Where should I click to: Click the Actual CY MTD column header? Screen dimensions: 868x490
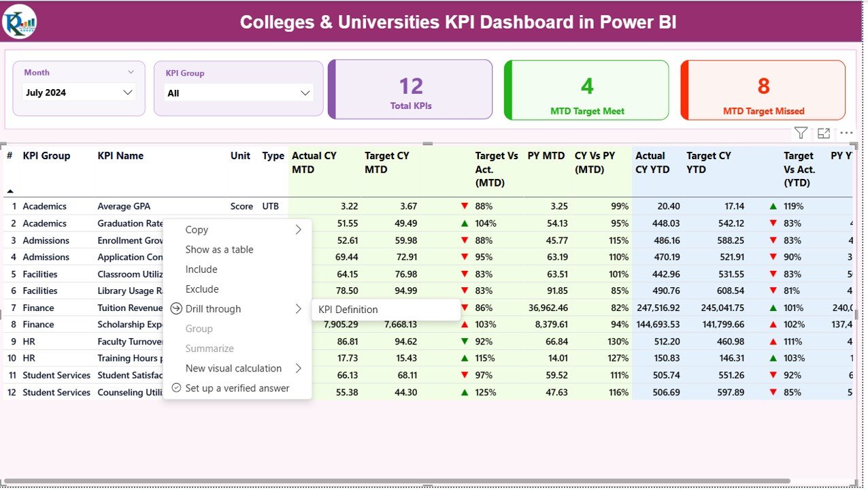pos(314,163)
